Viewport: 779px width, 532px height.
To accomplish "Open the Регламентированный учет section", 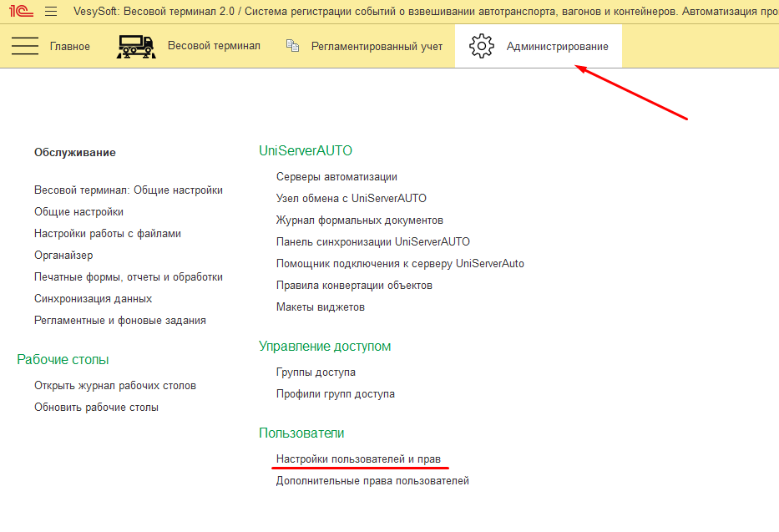I will (x=377, y=46).
